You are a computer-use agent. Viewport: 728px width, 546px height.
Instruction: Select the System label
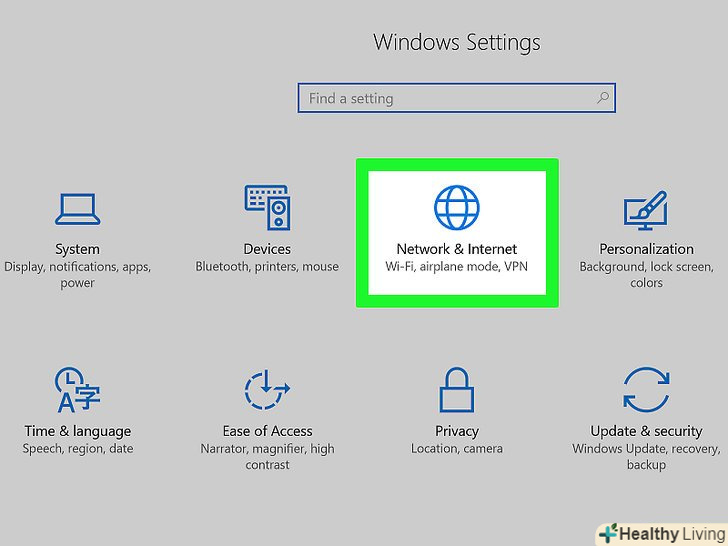click(78, 249)
